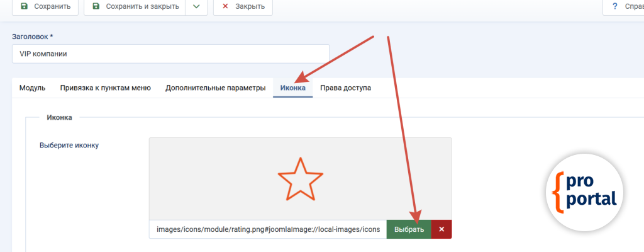Clear the selected icon with red X button

pos(441,229)
